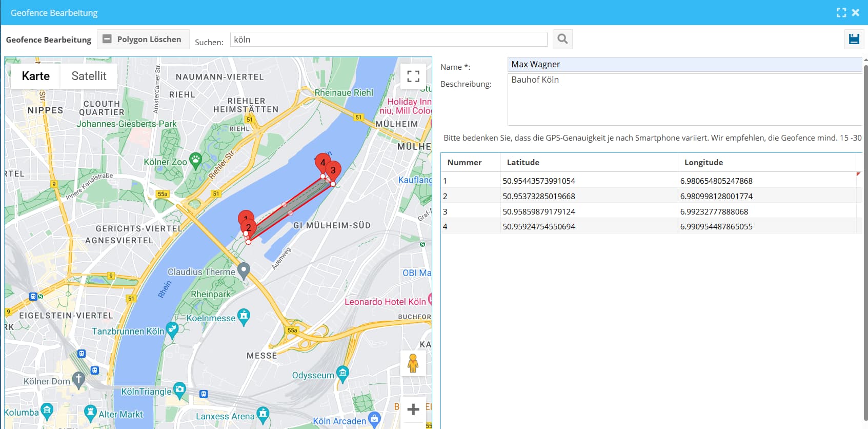The height and width of the screenshot is (429, 868).
Task: Toggle fullscreen map view
Action: tap(413, 76)
